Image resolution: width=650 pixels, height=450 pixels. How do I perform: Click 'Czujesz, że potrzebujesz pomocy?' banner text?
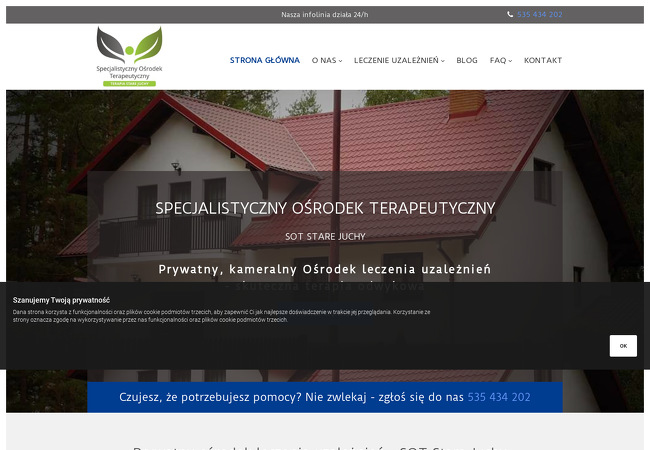[x=210, y=397]
